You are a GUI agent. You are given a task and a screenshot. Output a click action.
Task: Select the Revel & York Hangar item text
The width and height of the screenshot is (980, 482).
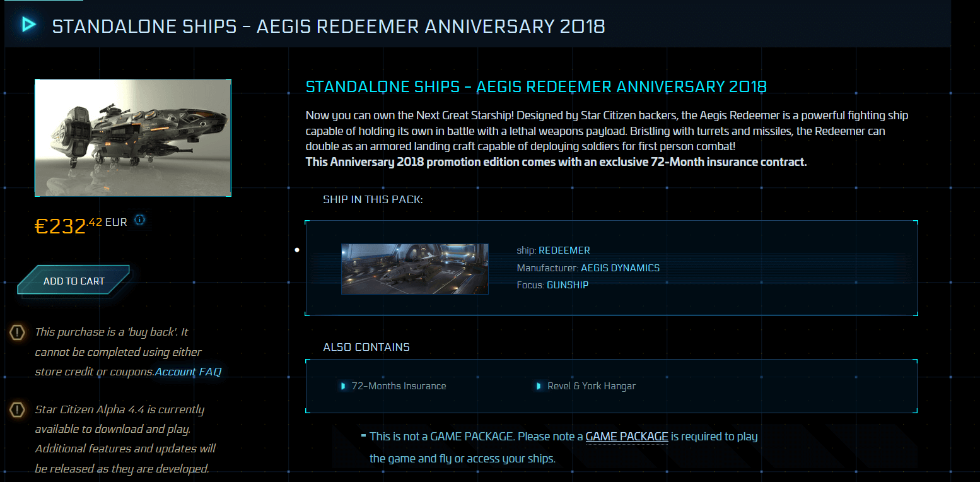[591, 386]
